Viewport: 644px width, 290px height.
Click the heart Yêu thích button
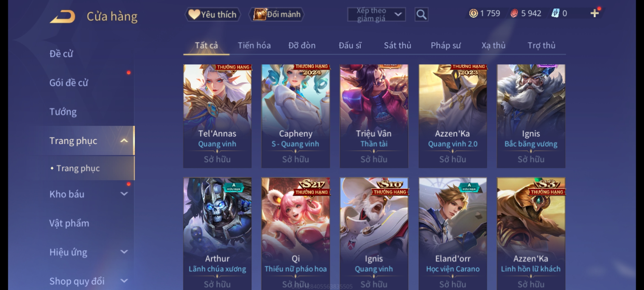point(213,15)
